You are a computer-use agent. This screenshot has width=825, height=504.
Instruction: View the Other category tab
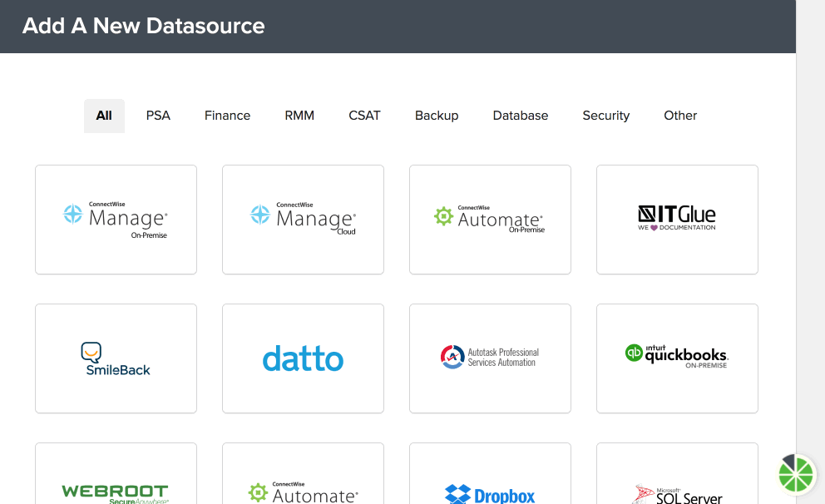pyautogui.click(x=680, y=116)
